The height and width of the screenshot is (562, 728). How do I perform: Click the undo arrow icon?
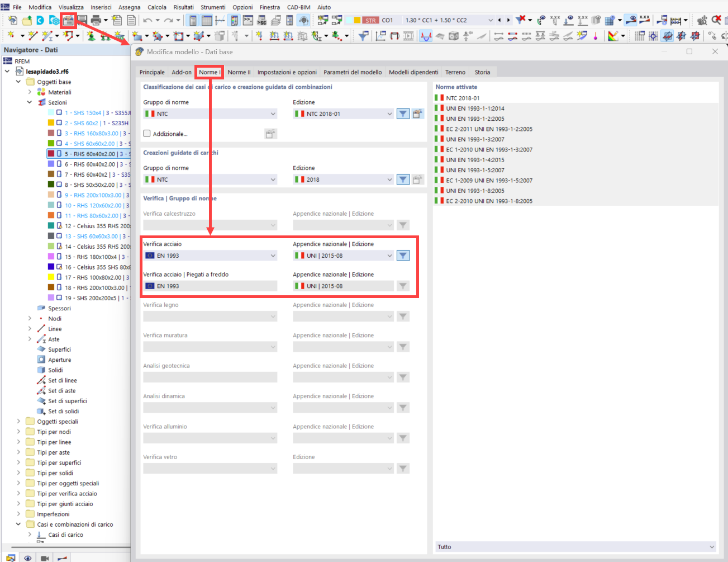[147, 20]
